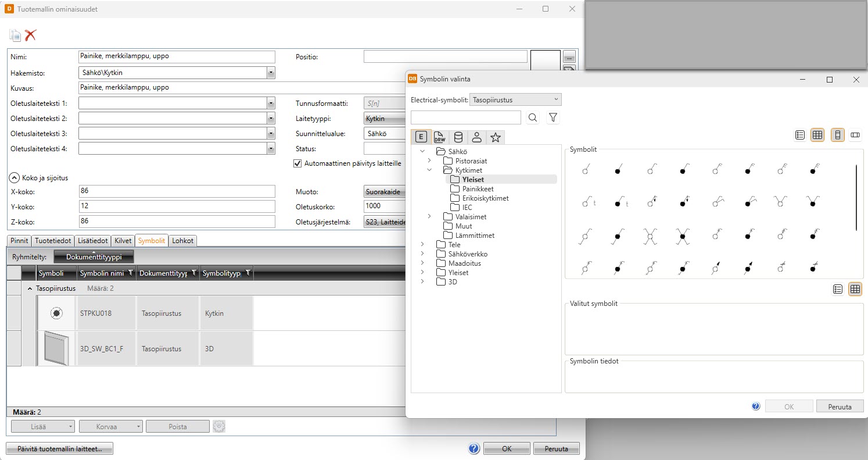Click the Symbolit panel vertical scrollbar
The image size is (868, 460).
click(856, 198)
